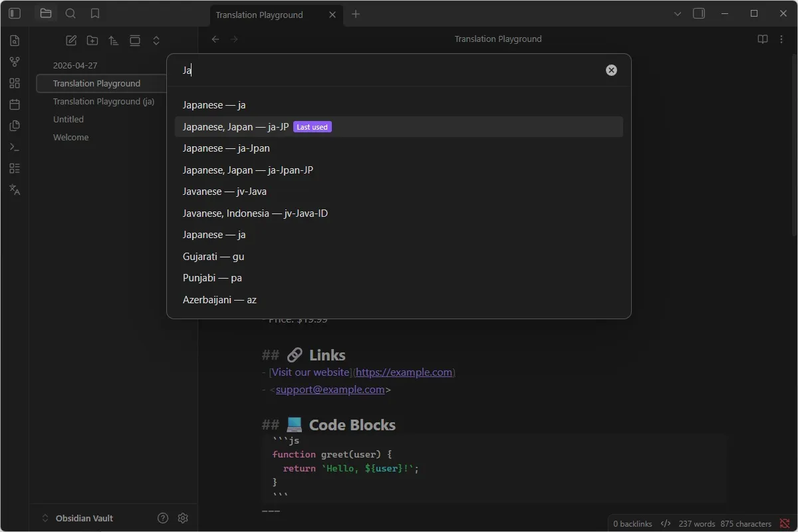The width and height of the screenshot is (798, 532).
Task: Select Gujarati — gu option
Action: [399, 257]
